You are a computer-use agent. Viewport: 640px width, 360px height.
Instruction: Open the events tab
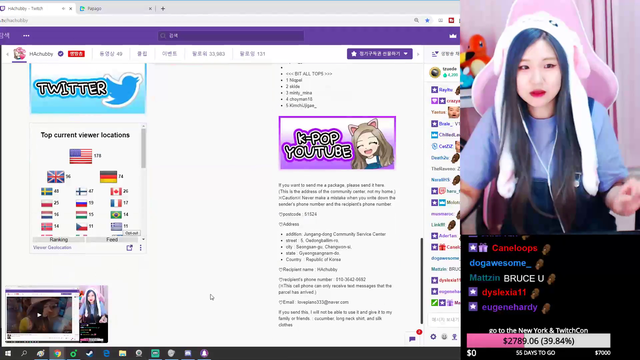click(x=169, y=54)
